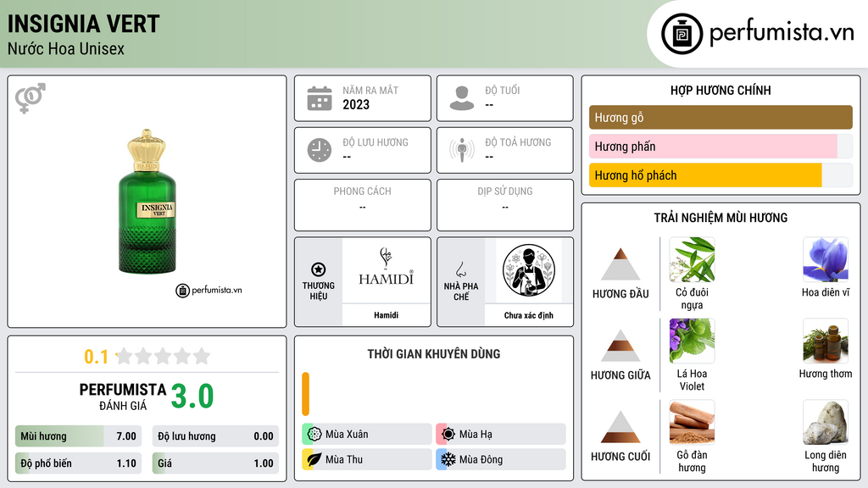This screenshot has width=868, height=488.
Task: Click the Dịp sử dụng box
Action: tap(505, 205)
